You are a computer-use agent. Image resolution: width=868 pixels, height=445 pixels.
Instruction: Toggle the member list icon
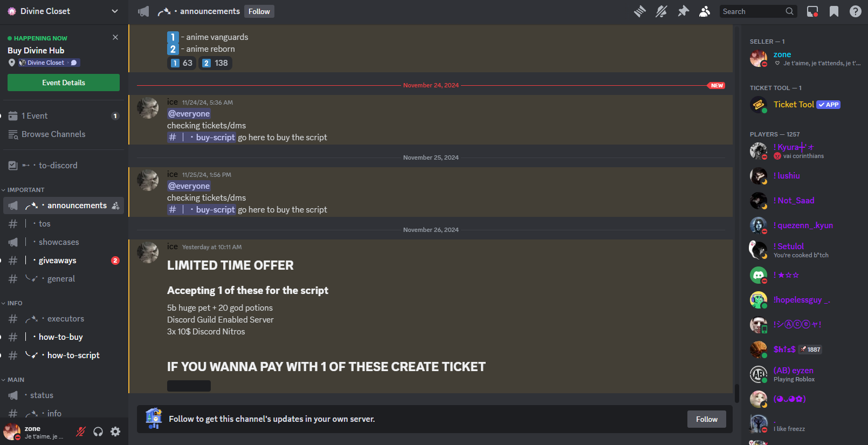[x=705, y=11]
